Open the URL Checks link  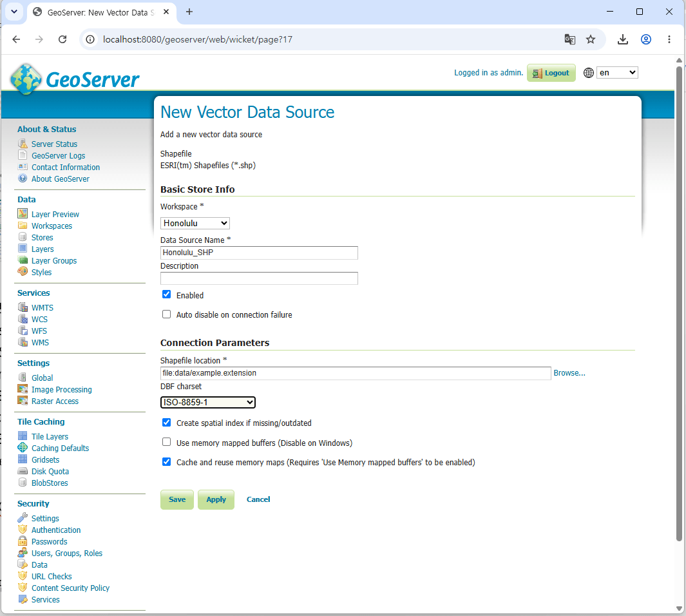52,576
